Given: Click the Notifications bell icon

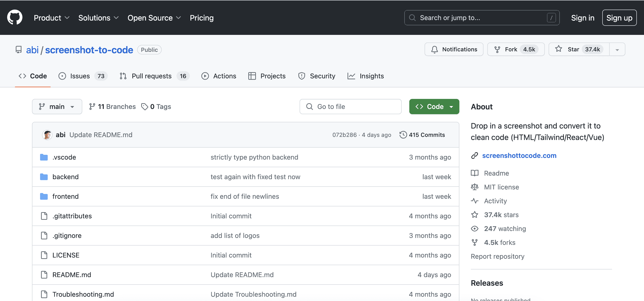Looking at the screenshot, I should click(x=435, y=50).
